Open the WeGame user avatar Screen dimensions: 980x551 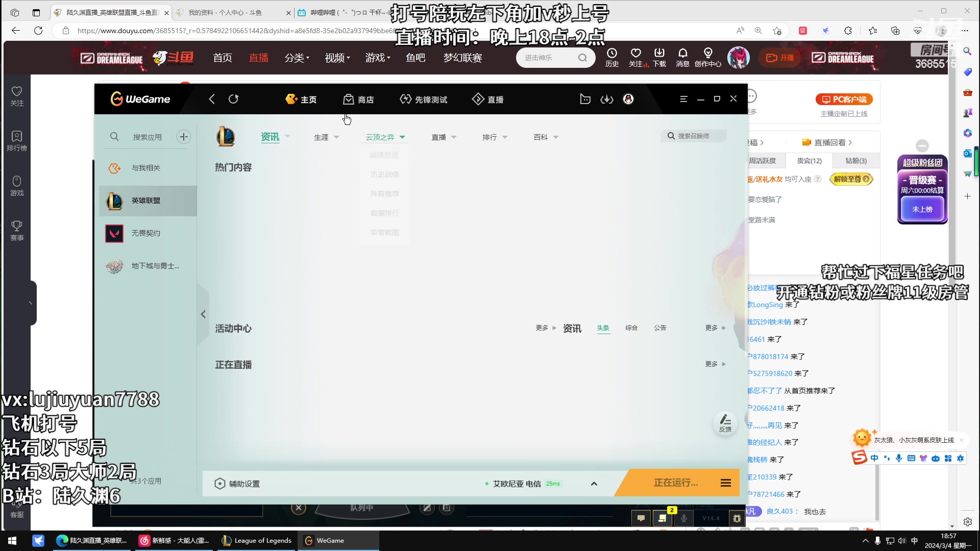tap(628, 99)
